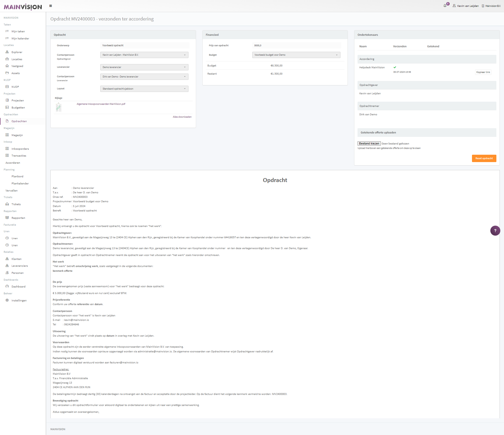504x435 pixels.
Task: Click the Dashboard gauge icon
Action: coord(7,286)
